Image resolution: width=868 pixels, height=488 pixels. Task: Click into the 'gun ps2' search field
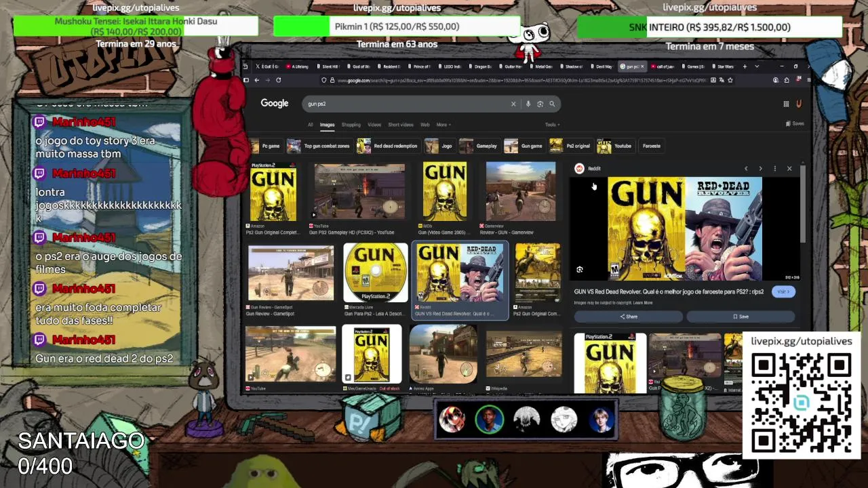(407, 104)
